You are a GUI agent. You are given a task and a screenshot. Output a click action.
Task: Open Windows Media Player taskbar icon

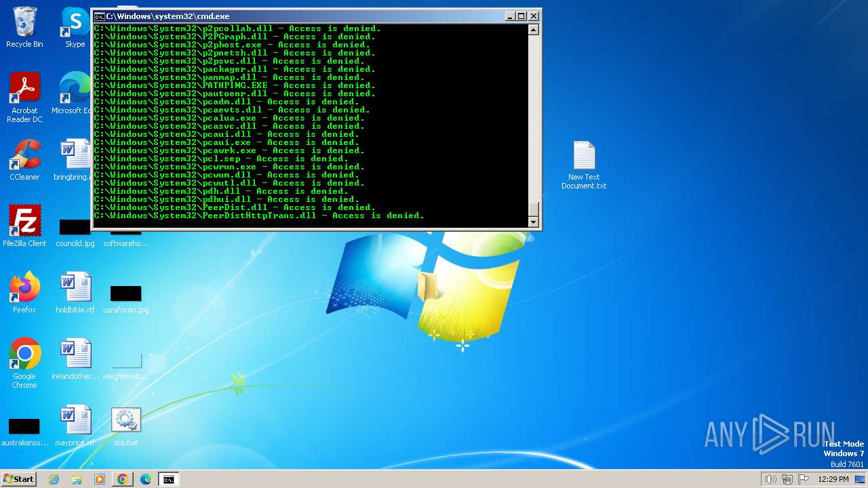tap(100, 479)
